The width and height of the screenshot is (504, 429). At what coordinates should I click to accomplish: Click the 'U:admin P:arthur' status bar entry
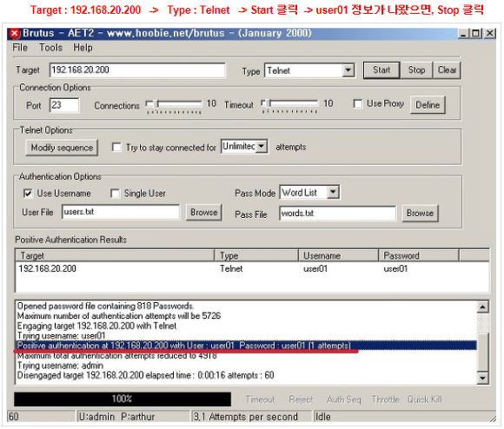pos(133,417)
